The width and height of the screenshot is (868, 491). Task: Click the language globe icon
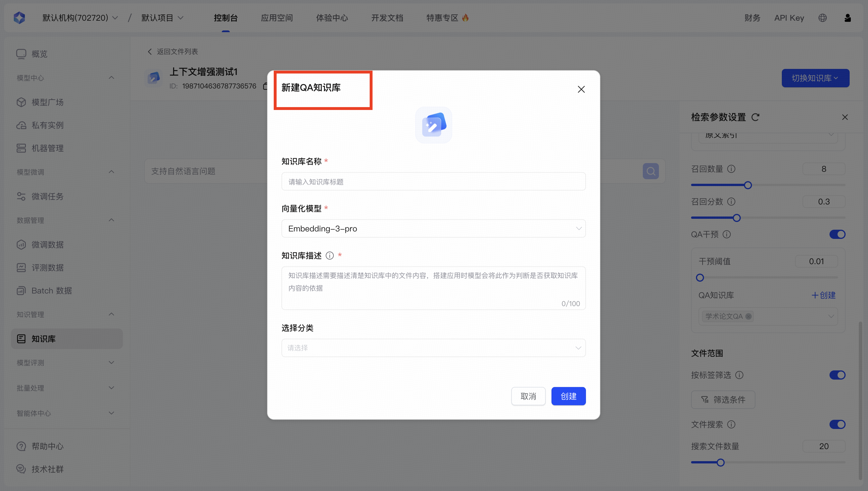pos(823,18)
